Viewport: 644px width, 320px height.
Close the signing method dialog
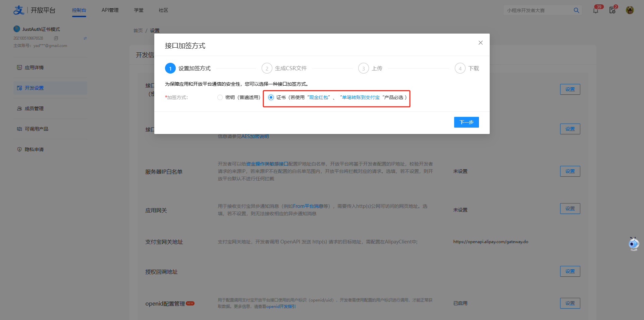[480, 43]
